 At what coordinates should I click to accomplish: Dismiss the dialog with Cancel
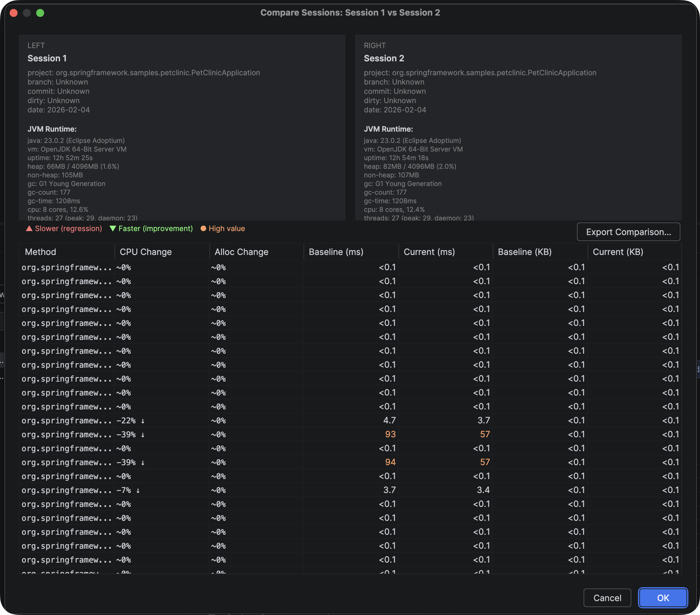point(607,597)
